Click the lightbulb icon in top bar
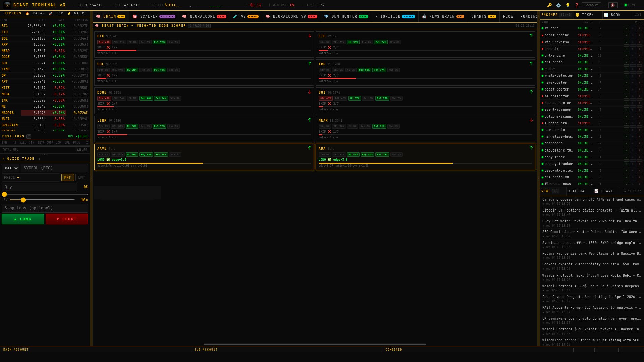 568,5
